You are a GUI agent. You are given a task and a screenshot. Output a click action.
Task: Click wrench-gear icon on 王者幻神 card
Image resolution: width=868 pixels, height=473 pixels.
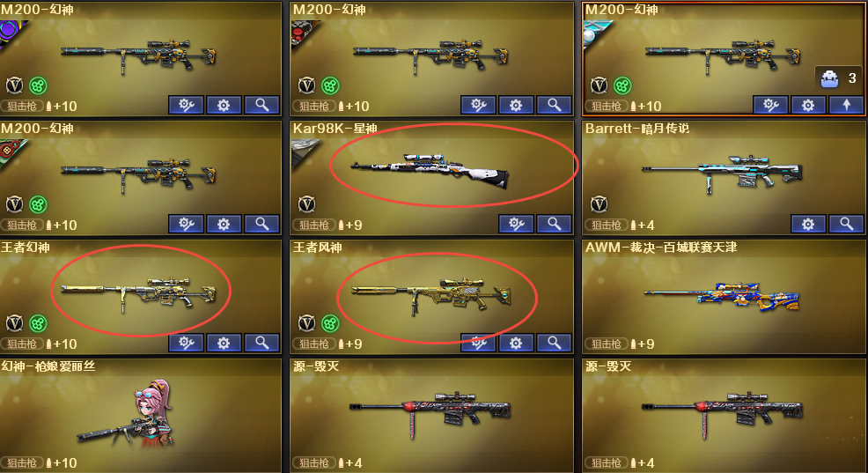point(186,343)
